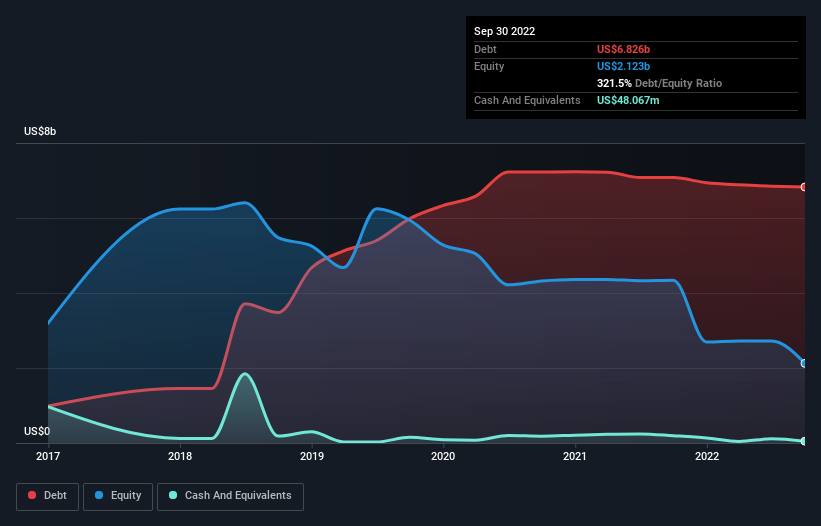821x526 pixels.
Task: Click the Cash And Equivalents tooltip label
Action: (527, 100)
